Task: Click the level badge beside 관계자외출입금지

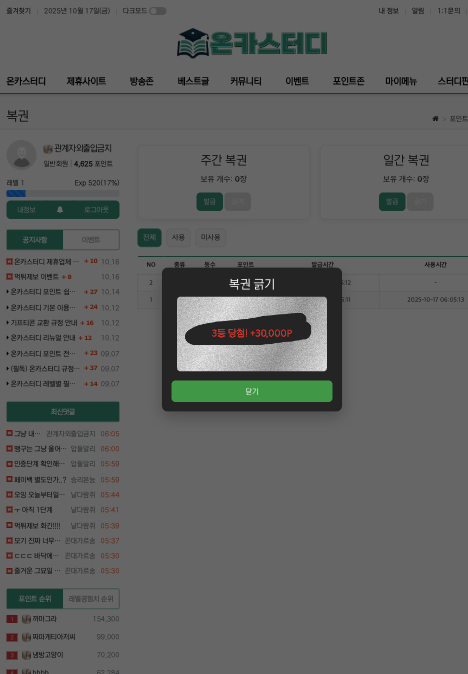Action: [x=48, y=149]
